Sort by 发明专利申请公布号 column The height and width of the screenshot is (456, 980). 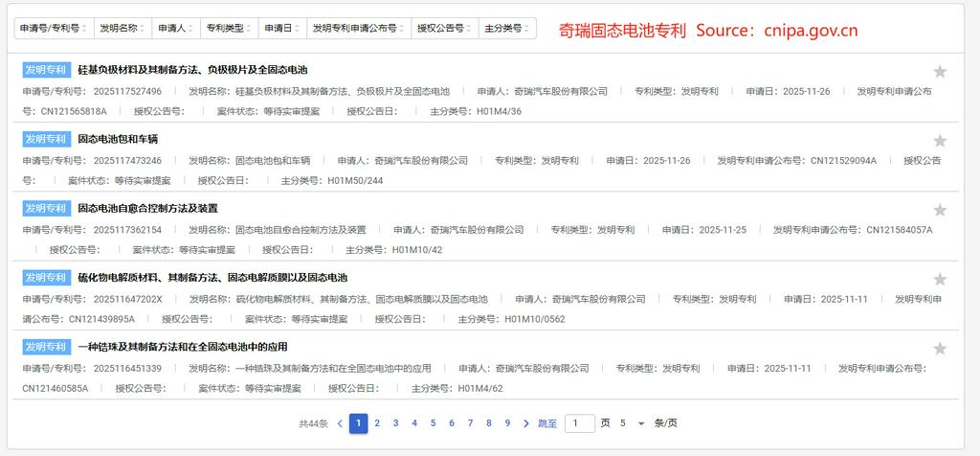(360, 28)
